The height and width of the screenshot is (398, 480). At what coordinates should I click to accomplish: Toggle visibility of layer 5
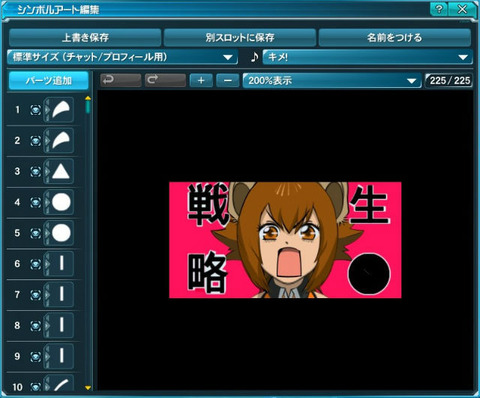pos(36,233)
